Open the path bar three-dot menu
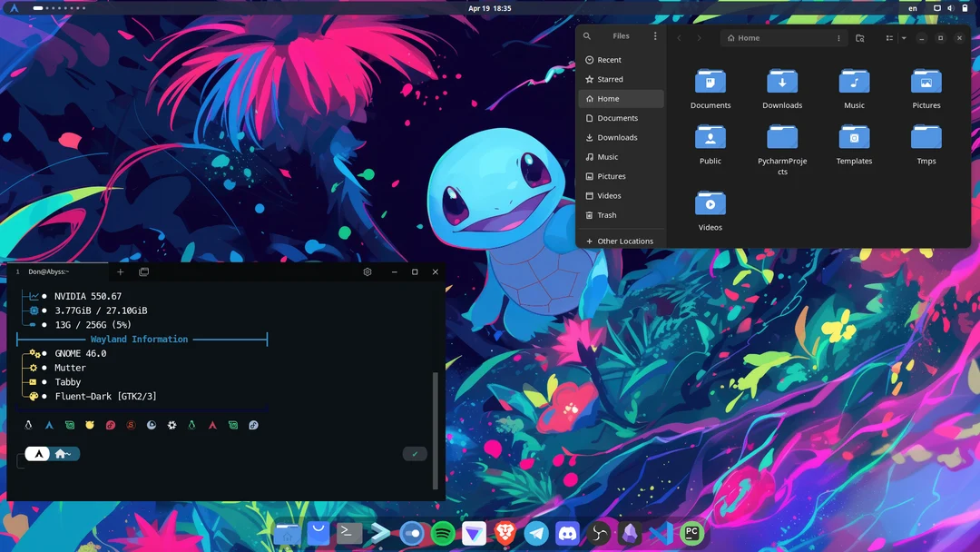Viewport: 980px width, 552px height. point(839,37)
